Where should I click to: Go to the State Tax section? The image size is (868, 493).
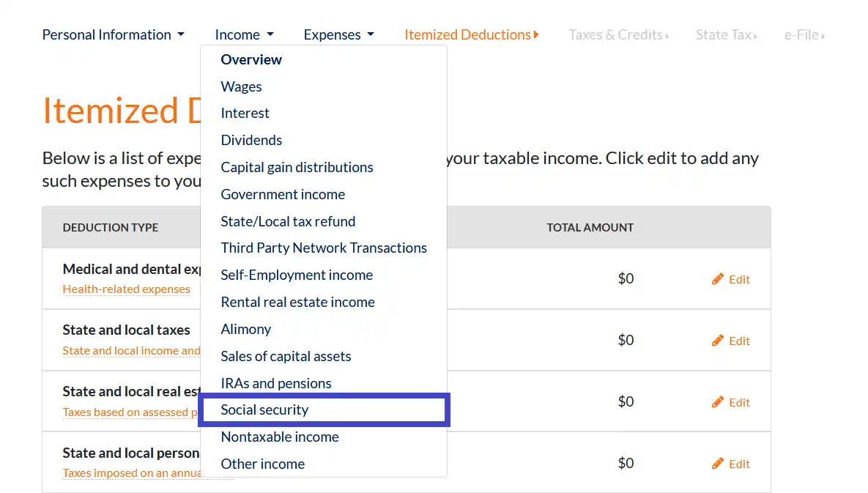[726, 34]
